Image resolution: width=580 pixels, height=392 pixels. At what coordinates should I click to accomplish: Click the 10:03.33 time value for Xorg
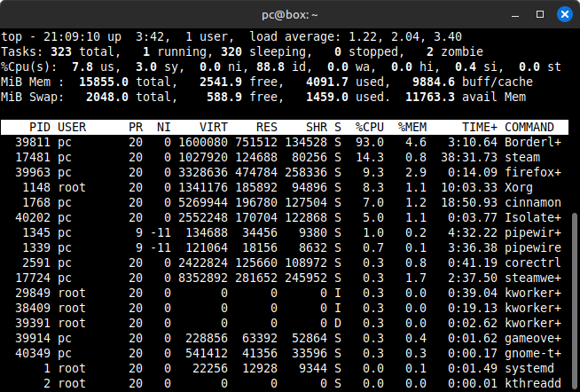point(469,187)
